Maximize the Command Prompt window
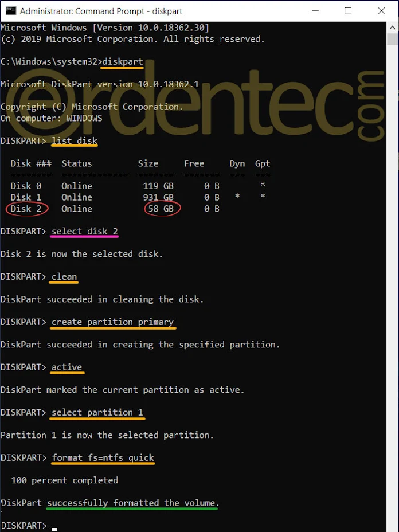Viewport: 399px width, 532px height. pyautogui.click(x=348, y=11)
